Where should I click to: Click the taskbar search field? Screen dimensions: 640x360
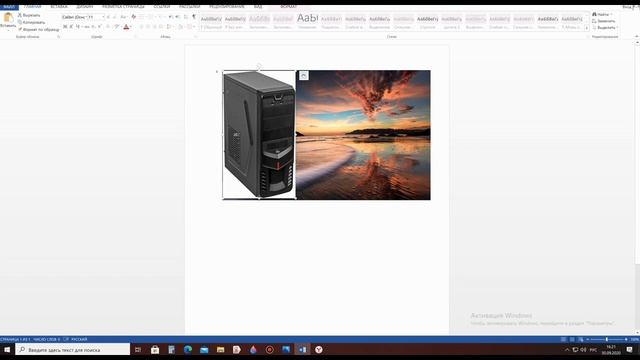(x=73, y=350)
